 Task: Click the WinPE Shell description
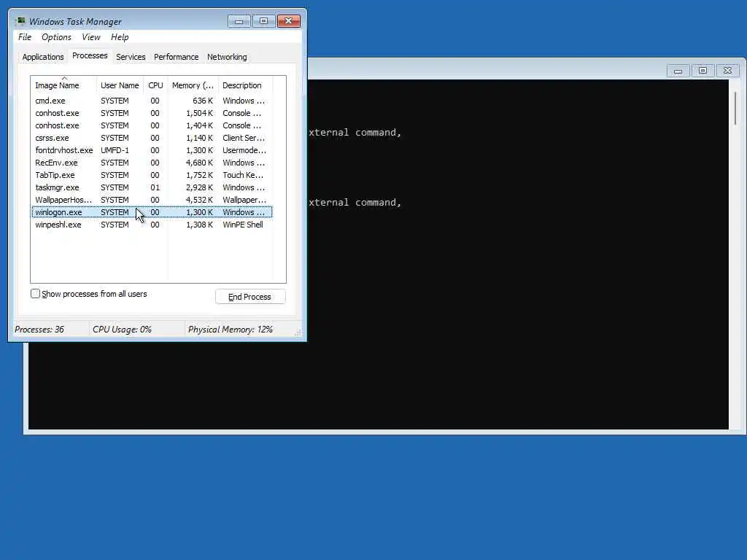coord(242,225)
